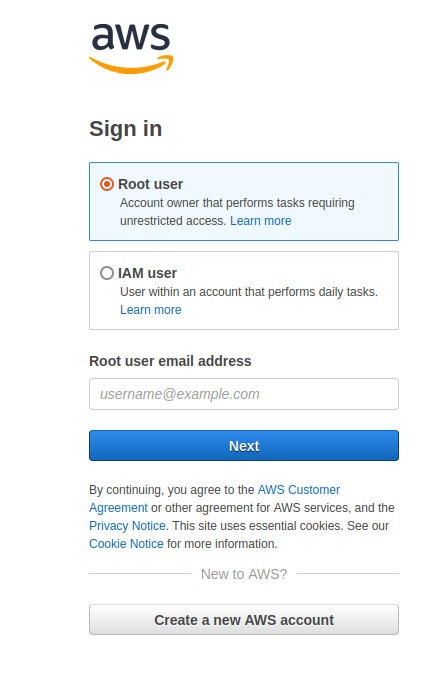The height and width of the screenshot is (686, 446).
Task: Click the New to AWS? divider text
Action: coord(244,574)
